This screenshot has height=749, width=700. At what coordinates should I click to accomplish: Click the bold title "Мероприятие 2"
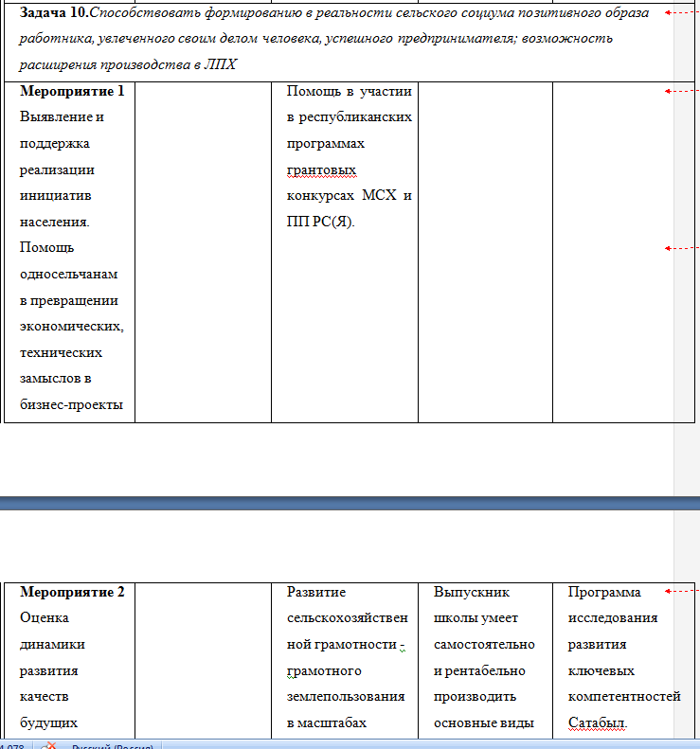(x=72, y=592)
